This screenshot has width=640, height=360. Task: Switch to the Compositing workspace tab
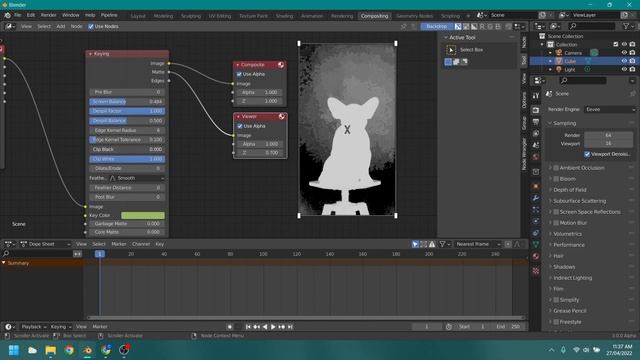pyautogui.click(x=374, y=16)
